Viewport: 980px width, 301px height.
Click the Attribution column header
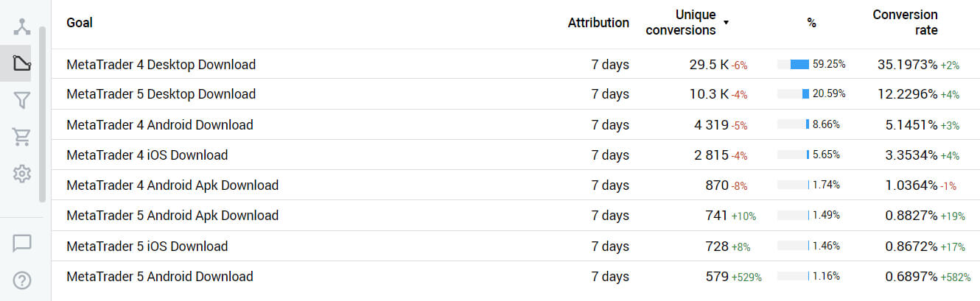[x=598, y=23]
